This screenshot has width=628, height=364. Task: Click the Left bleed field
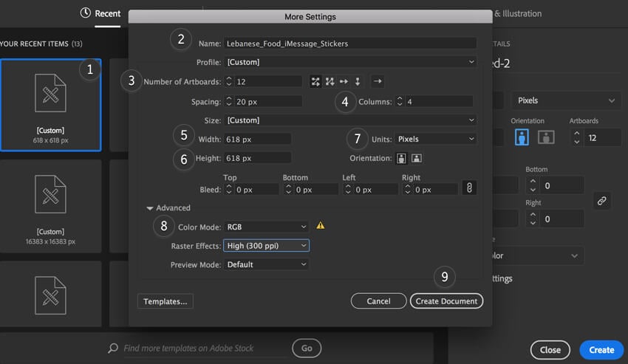click(375, 190)
